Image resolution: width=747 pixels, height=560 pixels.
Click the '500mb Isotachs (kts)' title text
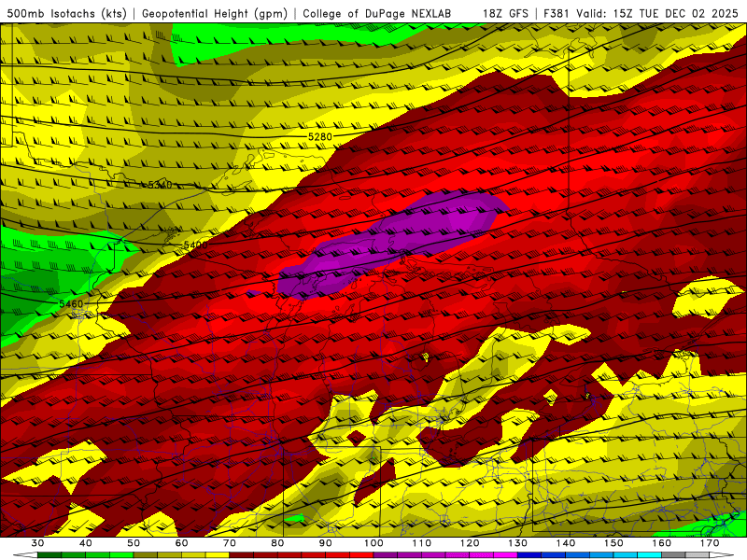(x=67, y=14)
